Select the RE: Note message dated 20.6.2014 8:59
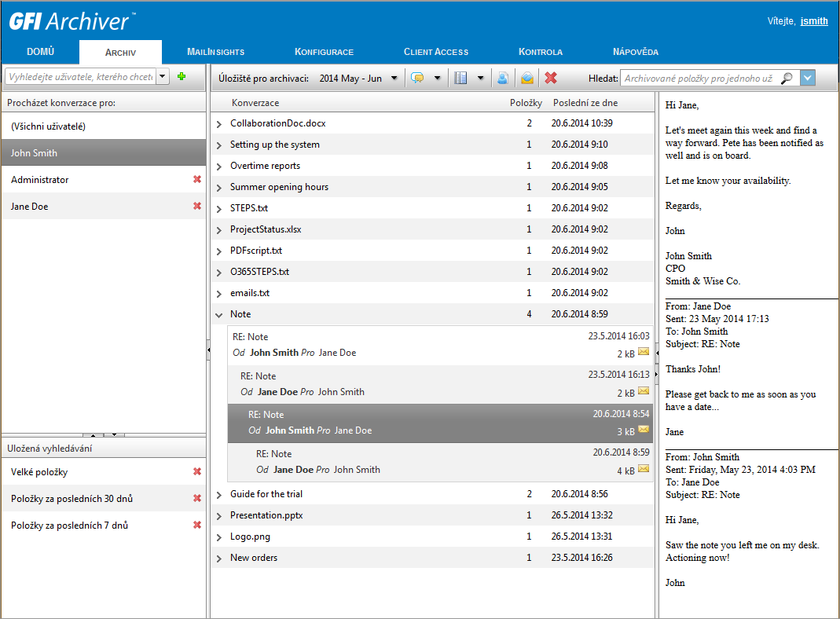Image resolution: width=840 pixels, height=619 pixels. click(x=440, y=462)
